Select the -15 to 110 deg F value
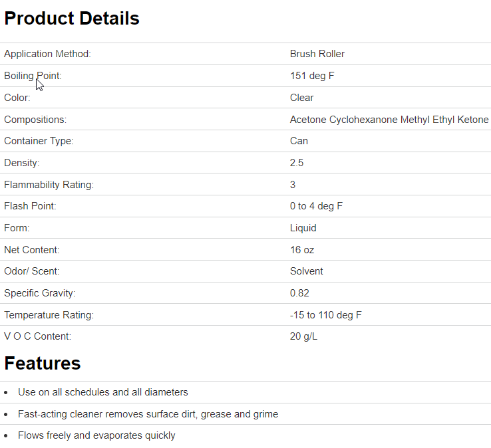The width and height of the screenshot is (491, 448). point(325,315)
